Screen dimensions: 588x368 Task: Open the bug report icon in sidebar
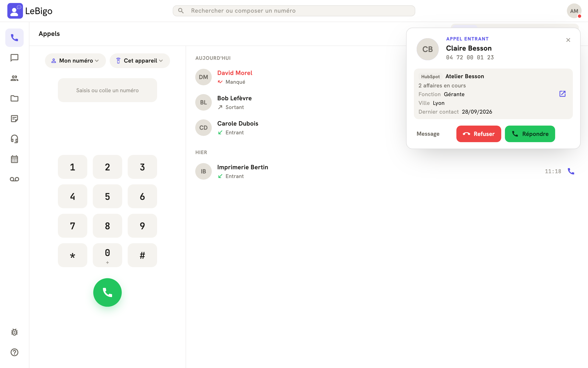pos(14,332)
